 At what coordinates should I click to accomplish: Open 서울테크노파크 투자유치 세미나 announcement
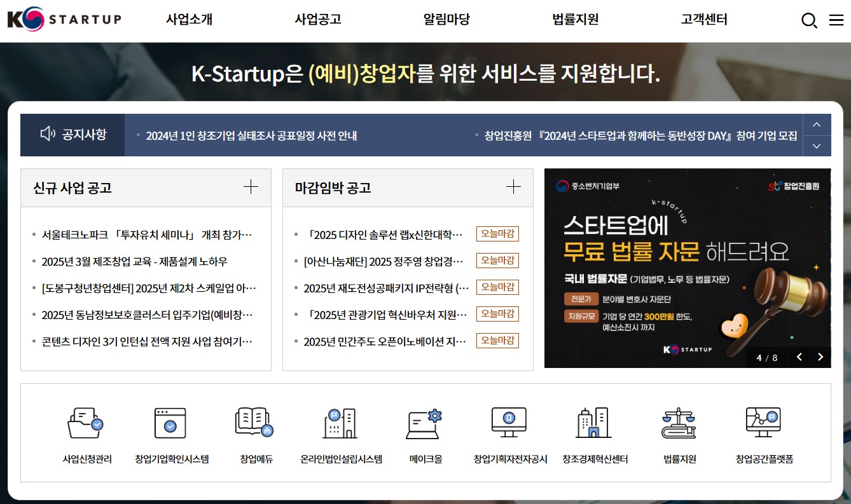pyautogui.click(x=147, y=235)
